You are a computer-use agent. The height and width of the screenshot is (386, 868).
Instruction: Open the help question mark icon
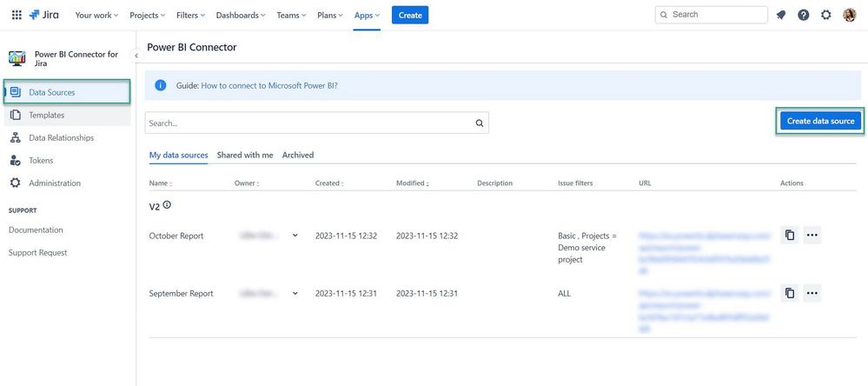pos(803,15)
